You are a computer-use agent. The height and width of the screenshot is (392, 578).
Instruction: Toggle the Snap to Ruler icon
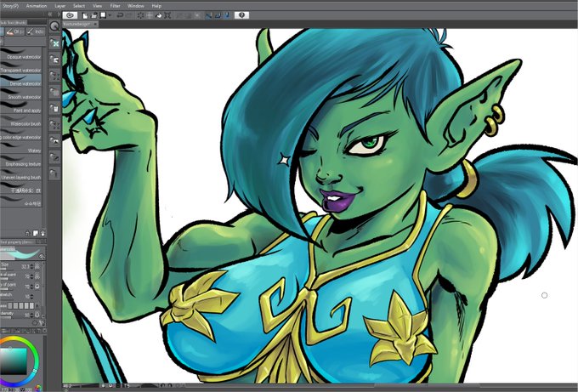click(x=208, y=15)
